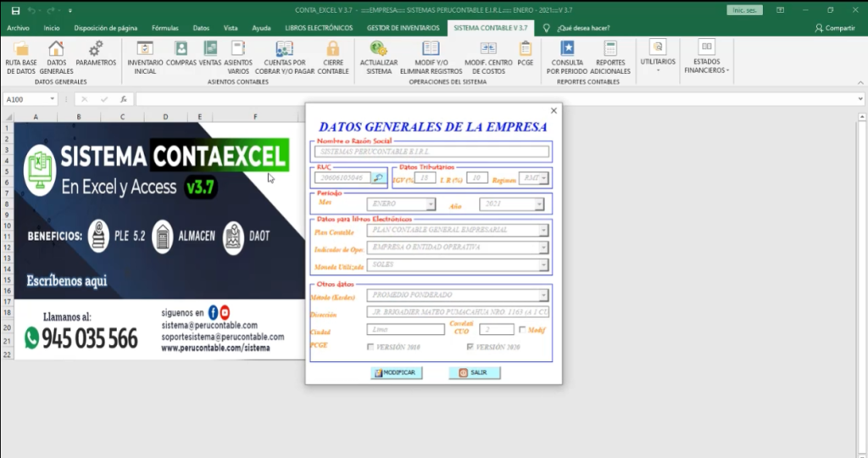Open the Mes dropdown showing ENERO
868x458 pixels.
[x=430, y=204]
